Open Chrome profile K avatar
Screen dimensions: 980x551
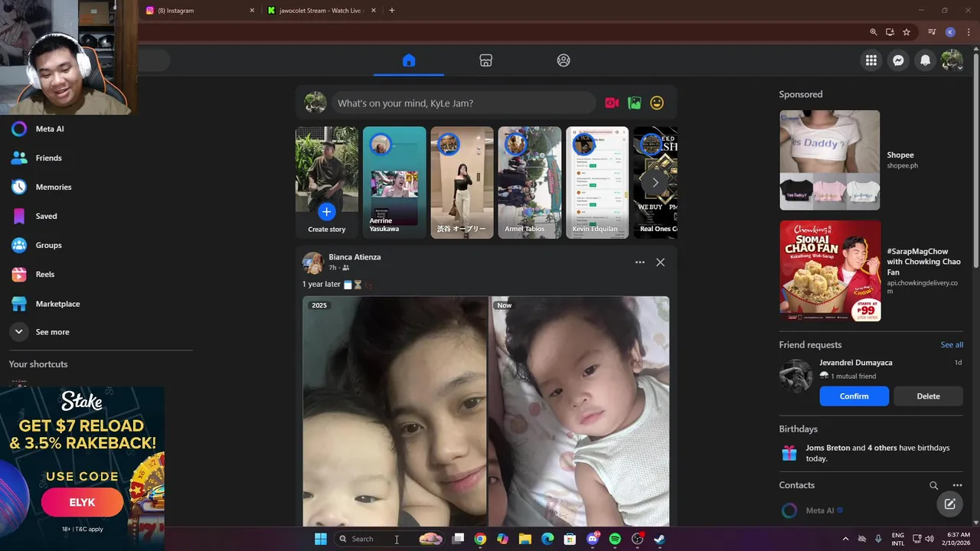tap(950, 32)
